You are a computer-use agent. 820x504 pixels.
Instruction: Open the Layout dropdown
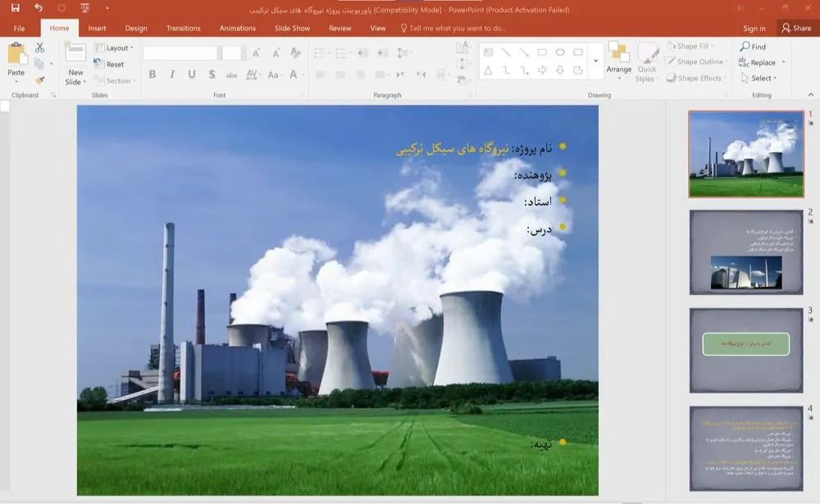(117, 48)
